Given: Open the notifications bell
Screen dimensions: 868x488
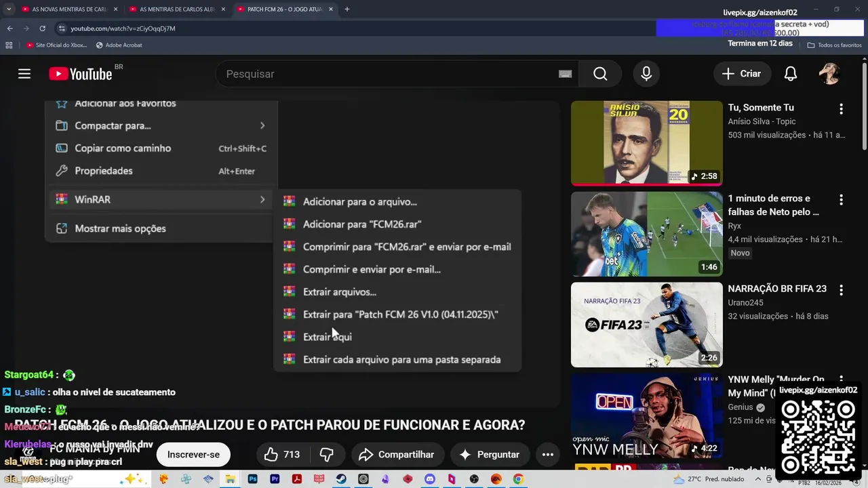Looking at the screenshot, I should pos(790,74).
